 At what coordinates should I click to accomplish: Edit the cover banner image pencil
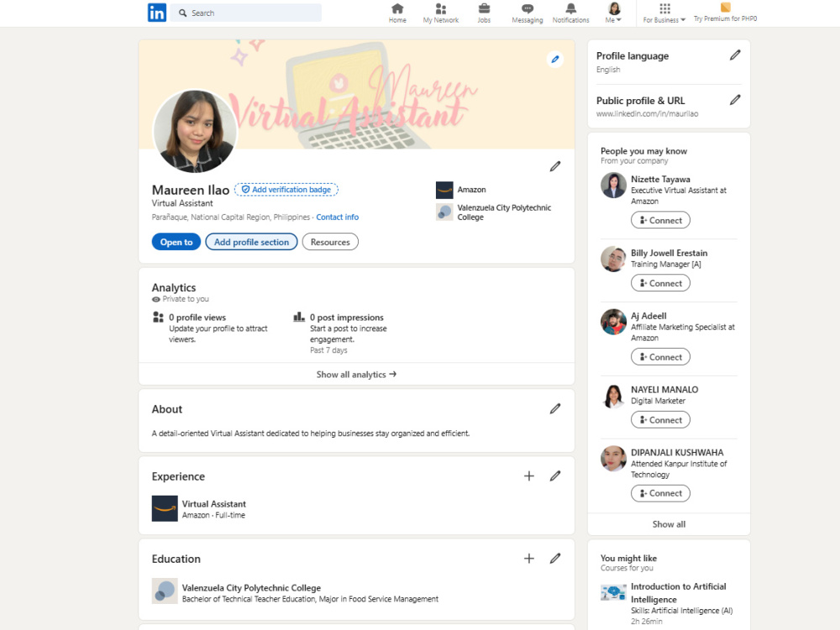tap(555, 59)
